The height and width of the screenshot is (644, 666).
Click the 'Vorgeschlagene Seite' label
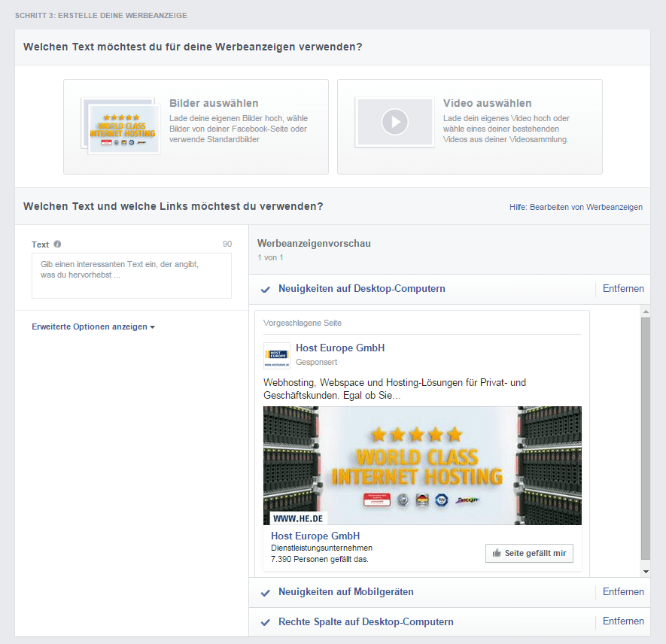click(303, 323)
